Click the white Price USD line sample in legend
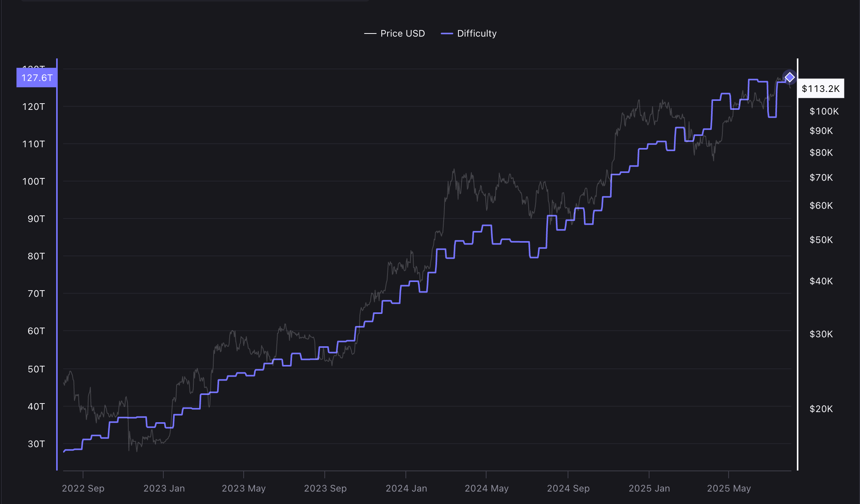Screen dimensions: 860x504 (x=370, y=33)
